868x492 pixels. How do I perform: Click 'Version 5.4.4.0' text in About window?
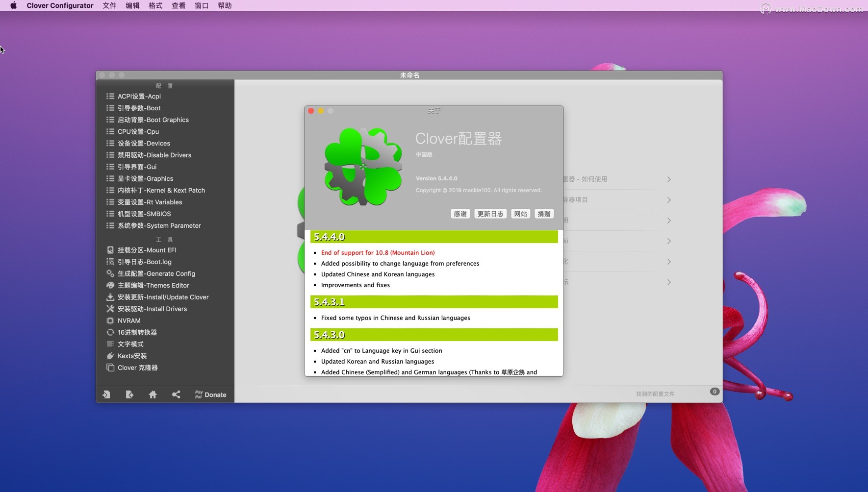pos(436,178)
